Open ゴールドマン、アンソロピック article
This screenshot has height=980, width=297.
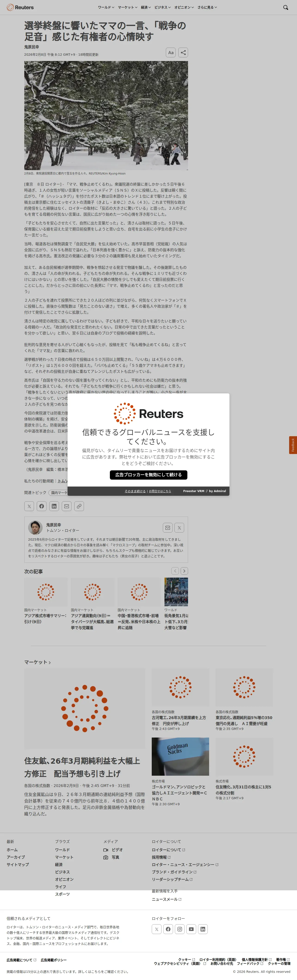click(179, 793)
